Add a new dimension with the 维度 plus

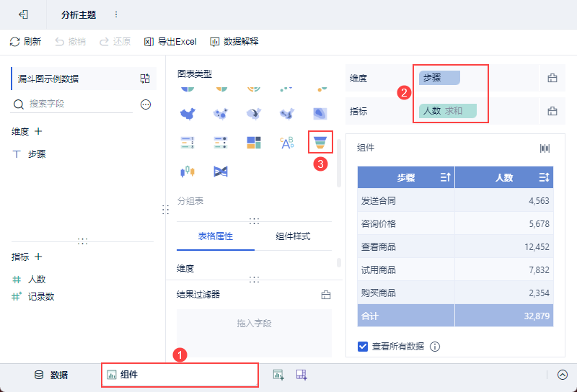pyautogui.click(x=38, y=131)
